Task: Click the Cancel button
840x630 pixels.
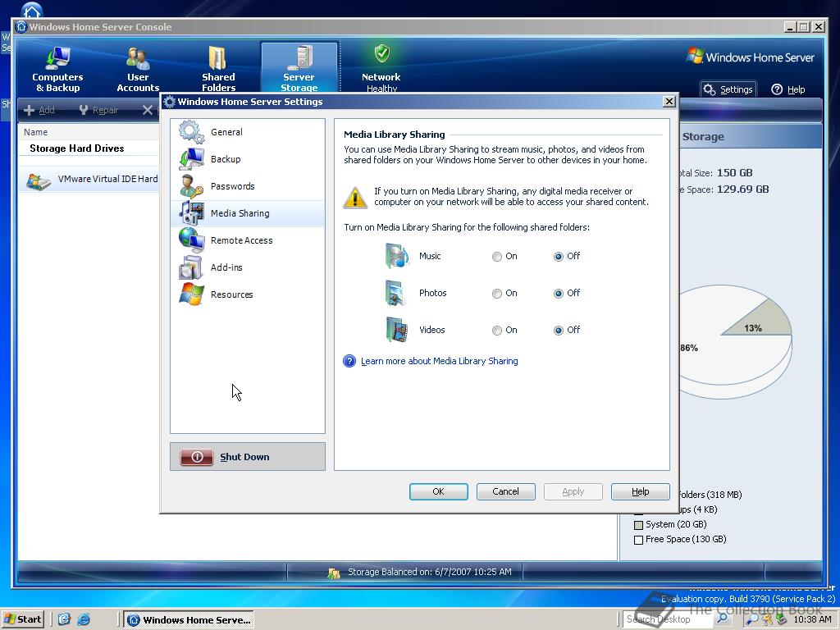Action: pyautogui.click(x=505, y=491)
